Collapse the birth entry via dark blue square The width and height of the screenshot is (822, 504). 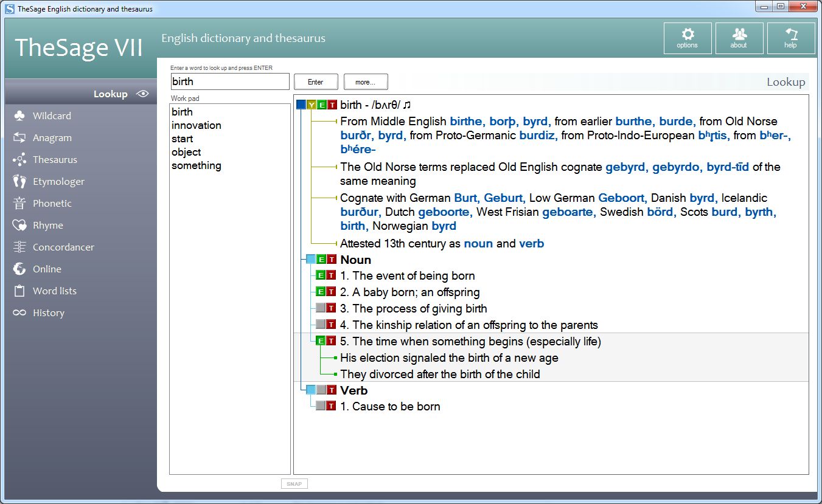pyautogui.click(x=301, y=105)
